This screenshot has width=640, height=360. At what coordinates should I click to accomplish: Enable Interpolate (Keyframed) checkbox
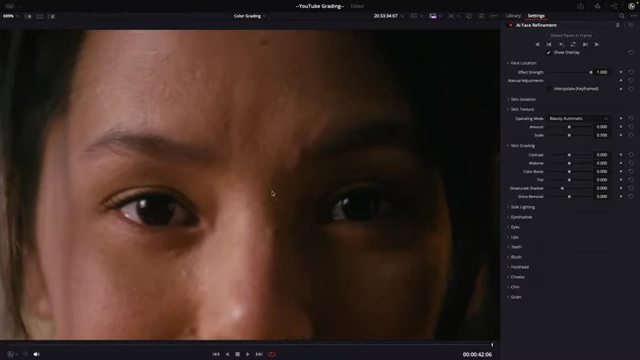tap(549, 89)
